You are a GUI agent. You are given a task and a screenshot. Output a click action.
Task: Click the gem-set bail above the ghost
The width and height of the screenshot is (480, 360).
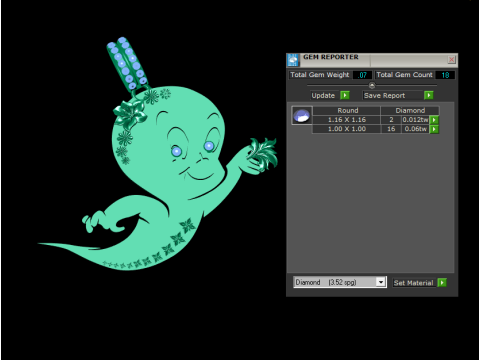(x=128, y=65)
